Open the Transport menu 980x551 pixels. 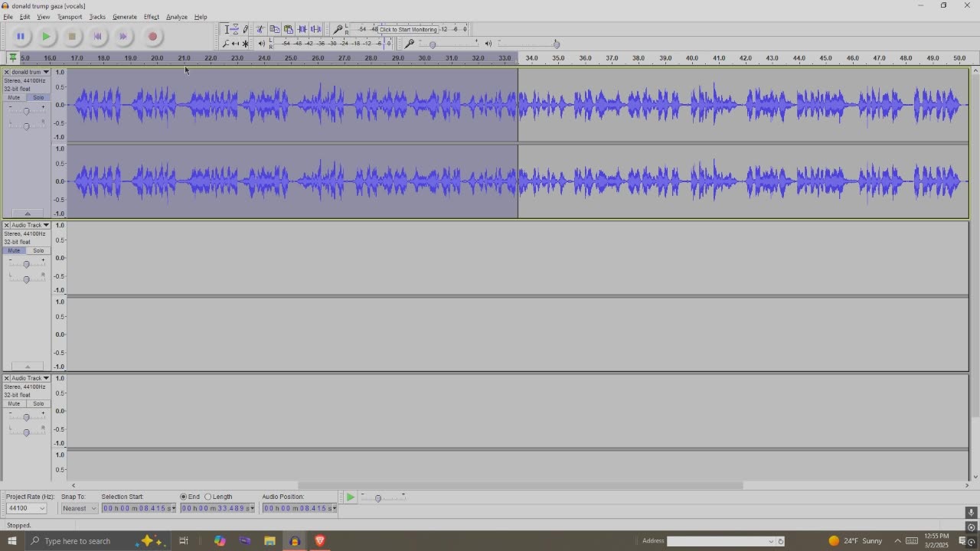click(69, 17)
